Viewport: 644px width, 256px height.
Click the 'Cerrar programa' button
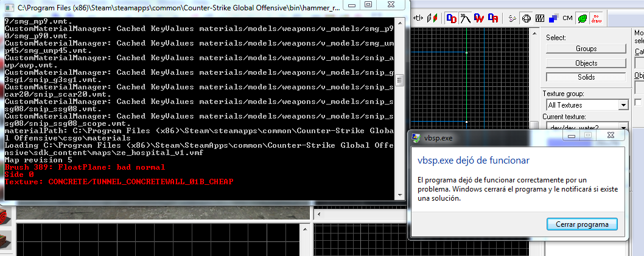pyautogui.click(x=582, y=224)
